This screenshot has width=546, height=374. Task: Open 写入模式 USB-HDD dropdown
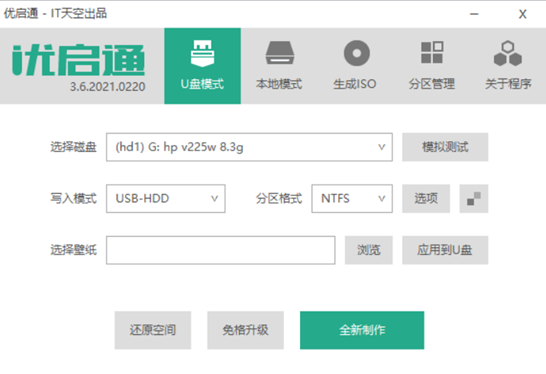pos(166,198)
